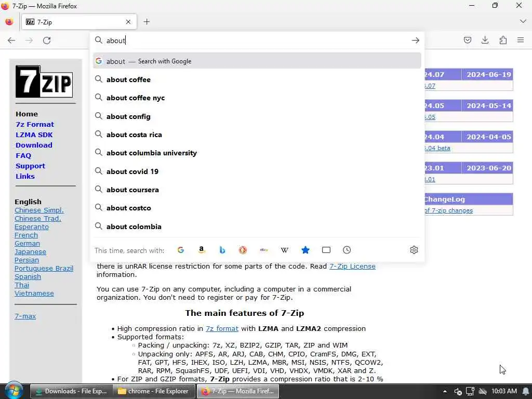Switch language to Persian

point(26,260)
